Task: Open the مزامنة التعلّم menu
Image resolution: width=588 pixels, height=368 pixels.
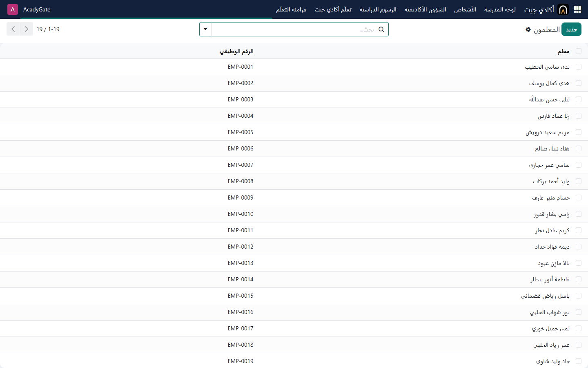Action: pyautogui.click(x=291, y=9)
